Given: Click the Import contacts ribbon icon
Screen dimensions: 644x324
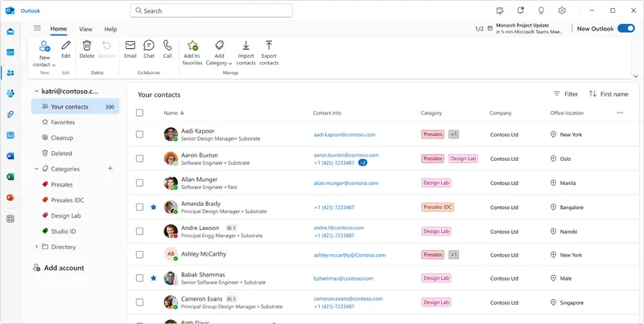Looking at the screenshot, I should pyautogui.click(x=246, y=47).
